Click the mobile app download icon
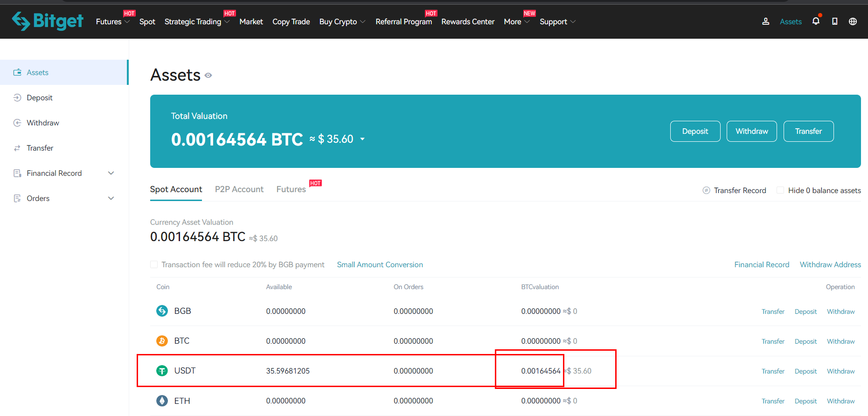868x416 pixels. (834, 21)
